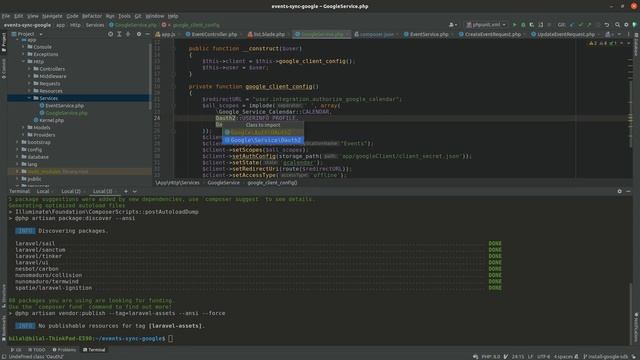Open PHP language level status widget
The width and height of the screenshot is (640, 360).
[491, 357]
